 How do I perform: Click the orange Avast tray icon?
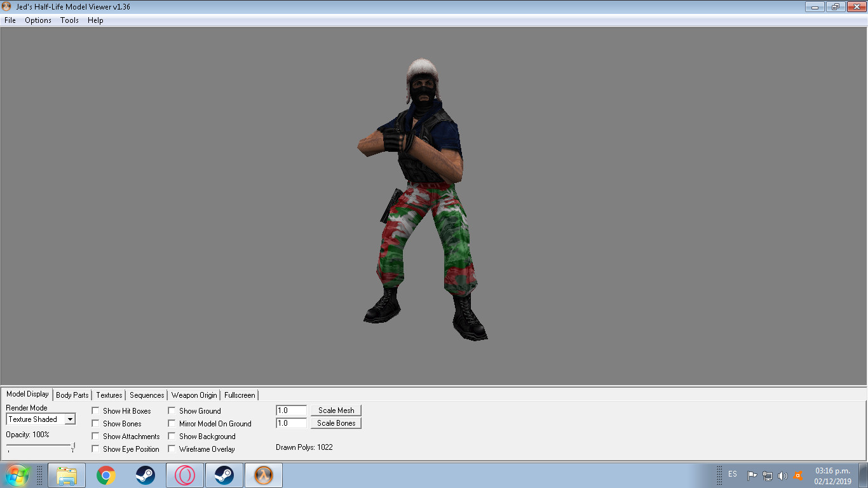coord(798,475)
